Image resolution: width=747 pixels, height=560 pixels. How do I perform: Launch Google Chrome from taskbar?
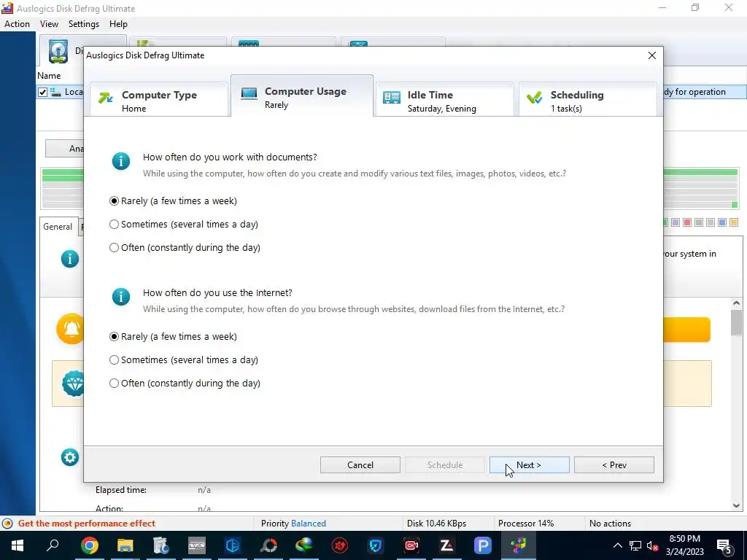pos(89,545)
